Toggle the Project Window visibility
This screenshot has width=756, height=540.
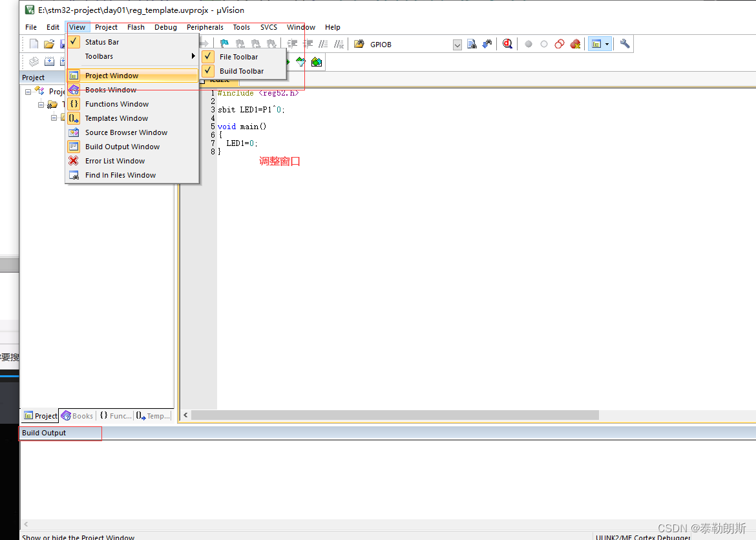[132, 76]
